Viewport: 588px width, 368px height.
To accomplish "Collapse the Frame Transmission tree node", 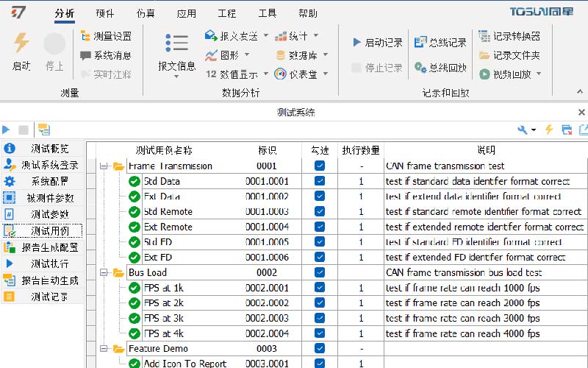I will point(103,166).
